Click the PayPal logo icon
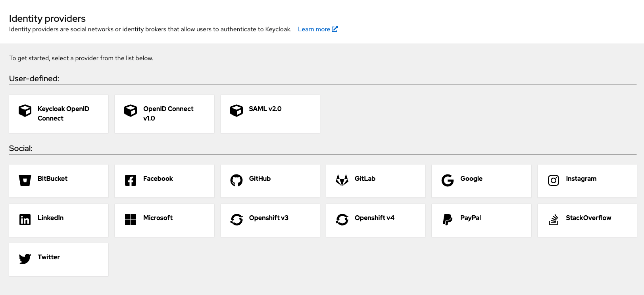Viewport: 644px width, 295px height. click(448, 220)
